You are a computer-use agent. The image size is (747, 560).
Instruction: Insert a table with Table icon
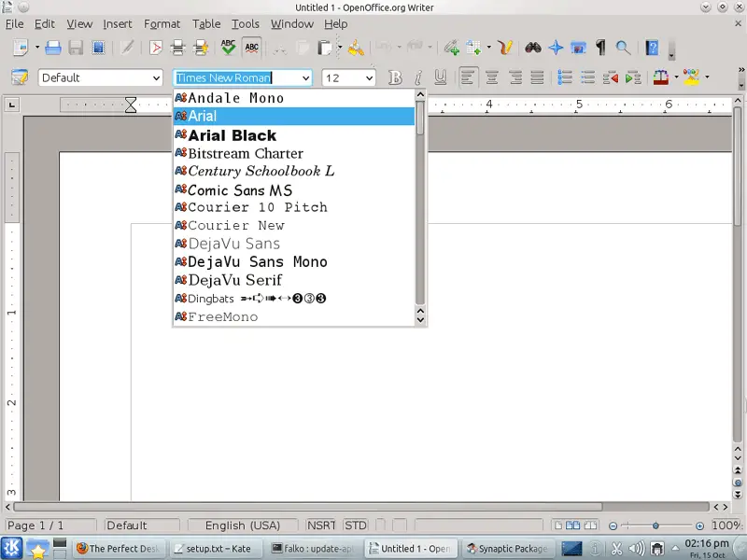coord(473,48)
